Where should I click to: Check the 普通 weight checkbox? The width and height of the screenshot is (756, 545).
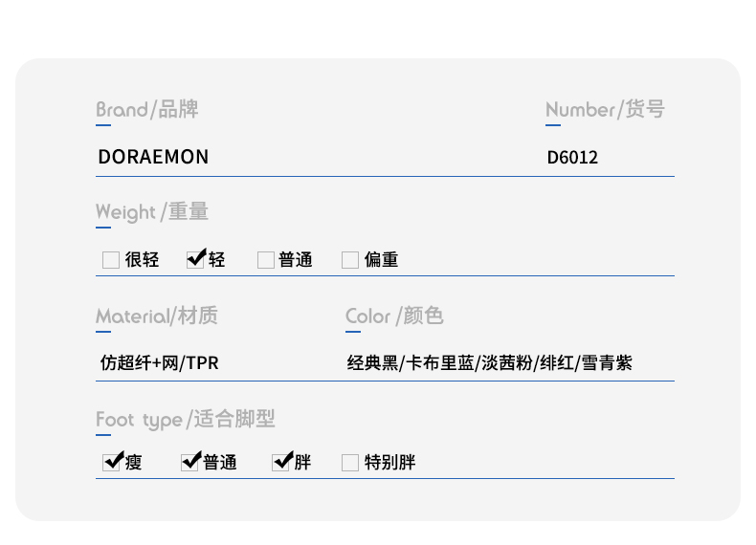point(266,260)
